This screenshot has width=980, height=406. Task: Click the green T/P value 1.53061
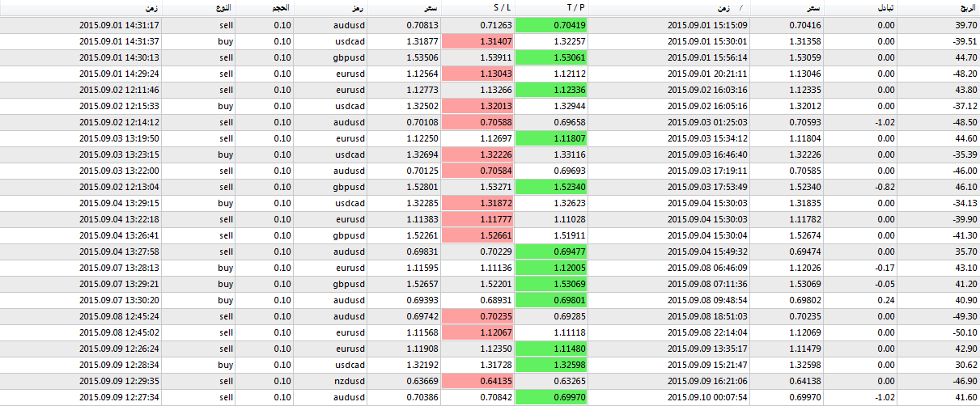551,57
